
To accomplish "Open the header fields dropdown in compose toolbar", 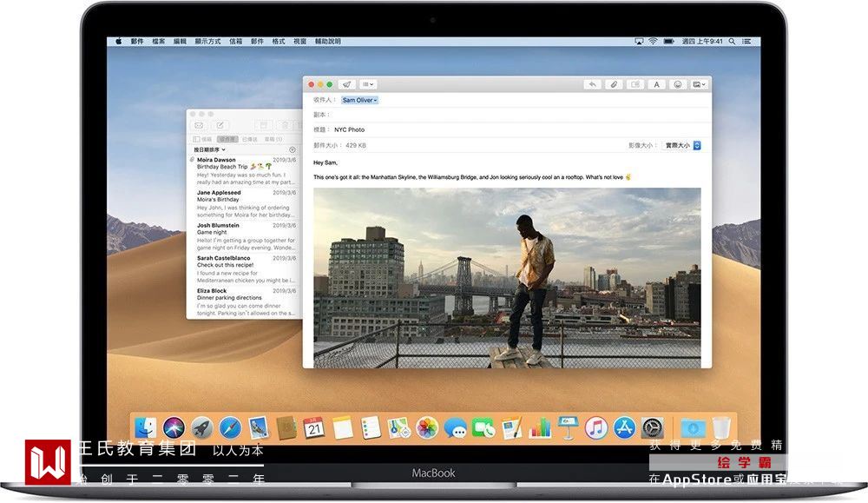I will [x=367, y=84].
